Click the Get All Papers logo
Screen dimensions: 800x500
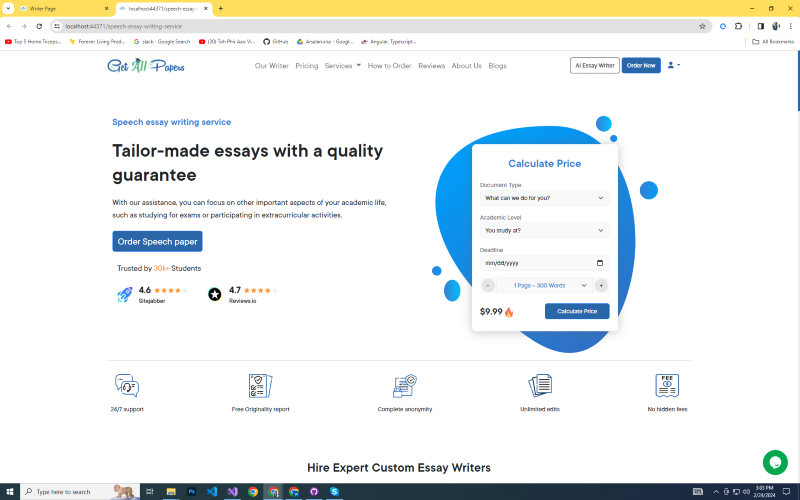point(146,66)
